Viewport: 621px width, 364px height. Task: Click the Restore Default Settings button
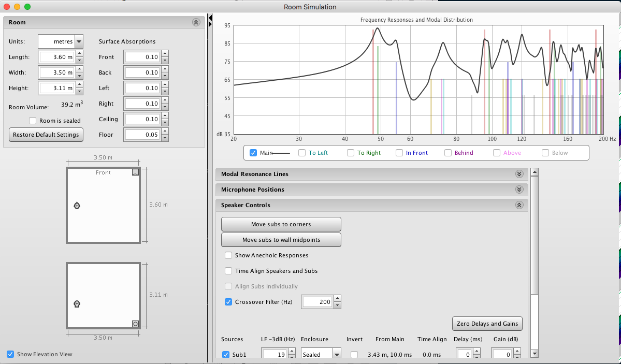click(46, 135)
